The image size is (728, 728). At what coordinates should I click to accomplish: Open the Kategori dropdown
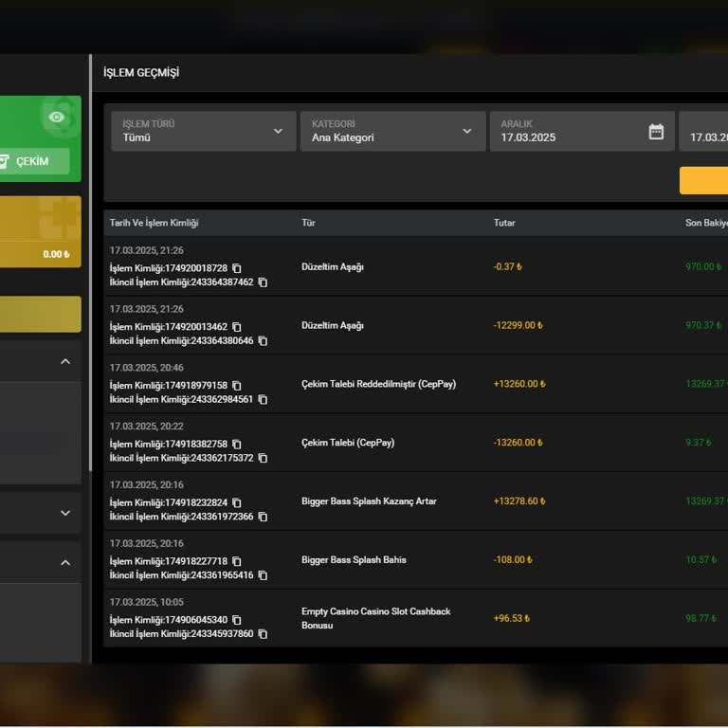(391, 131)
